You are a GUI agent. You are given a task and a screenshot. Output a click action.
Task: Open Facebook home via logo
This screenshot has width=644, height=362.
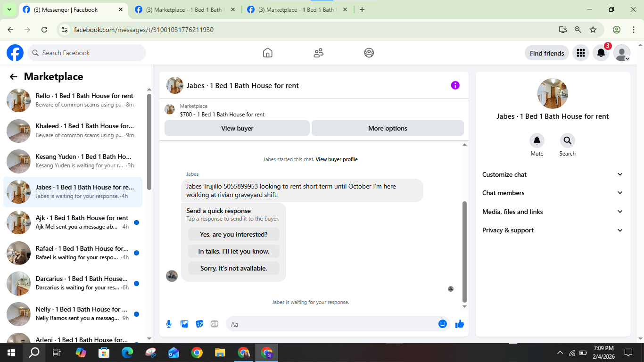[15, 53]
